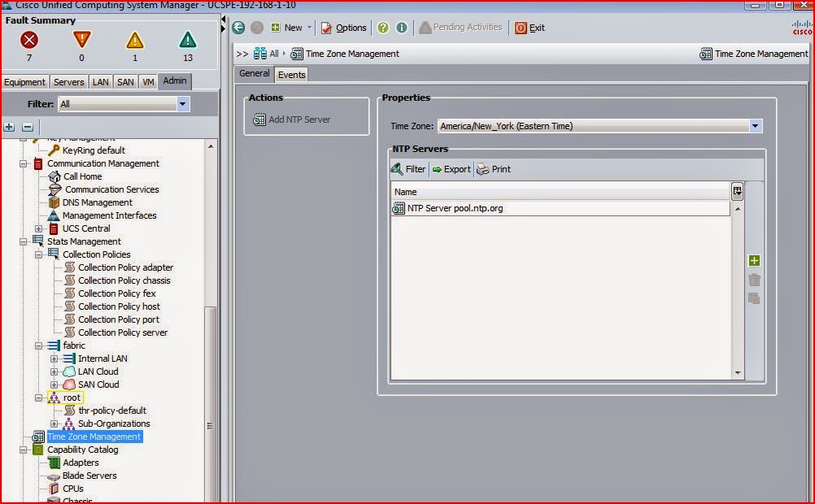
Task: Click the trash delete icon beside the list
Action: tap(754, 280)
